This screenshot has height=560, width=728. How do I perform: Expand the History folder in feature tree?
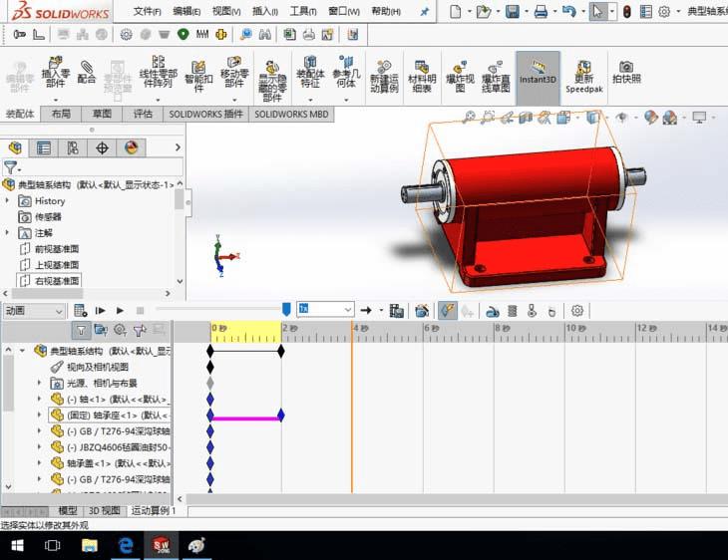tap(8, 201)
